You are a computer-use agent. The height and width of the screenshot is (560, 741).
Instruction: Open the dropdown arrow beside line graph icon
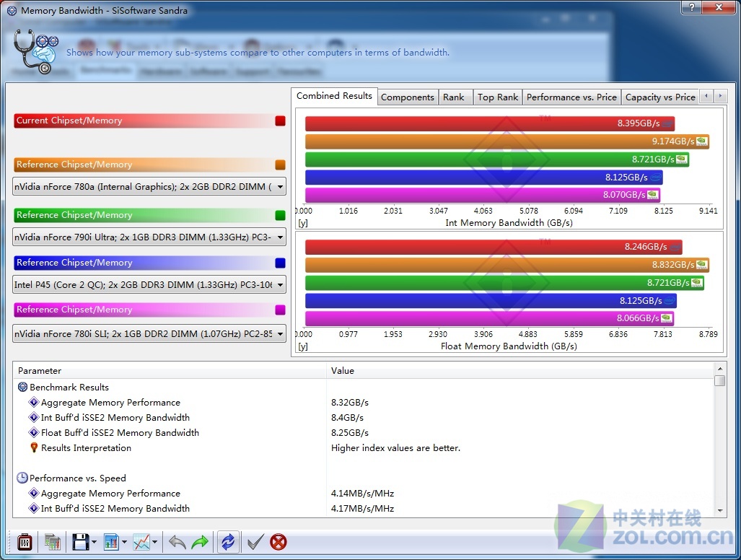154,542
